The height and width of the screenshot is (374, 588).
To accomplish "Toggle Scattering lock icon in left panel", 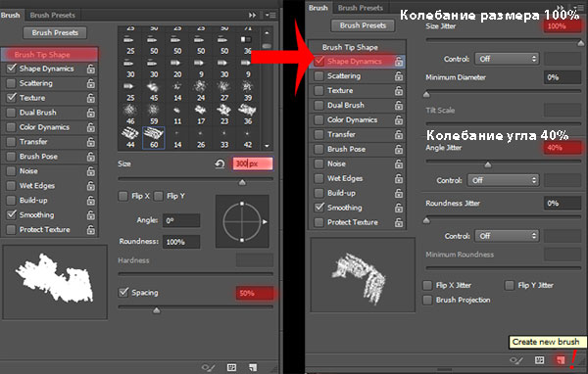I will click(x=90, y=83).
